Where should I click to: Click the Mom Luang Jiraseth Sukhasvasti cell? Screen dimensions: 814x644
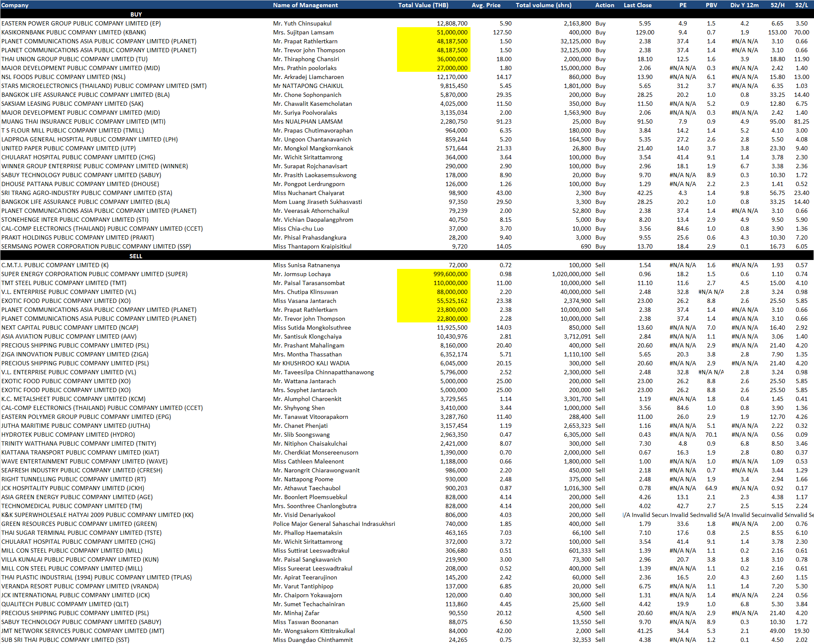click(317, 202)
